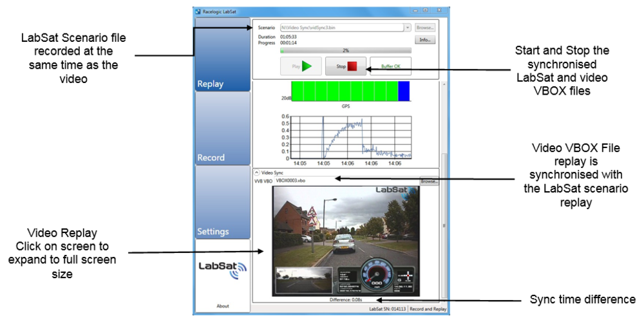Click the Scenario file path combo box
The height and width of the screenshot is (318, 644).
341,28
